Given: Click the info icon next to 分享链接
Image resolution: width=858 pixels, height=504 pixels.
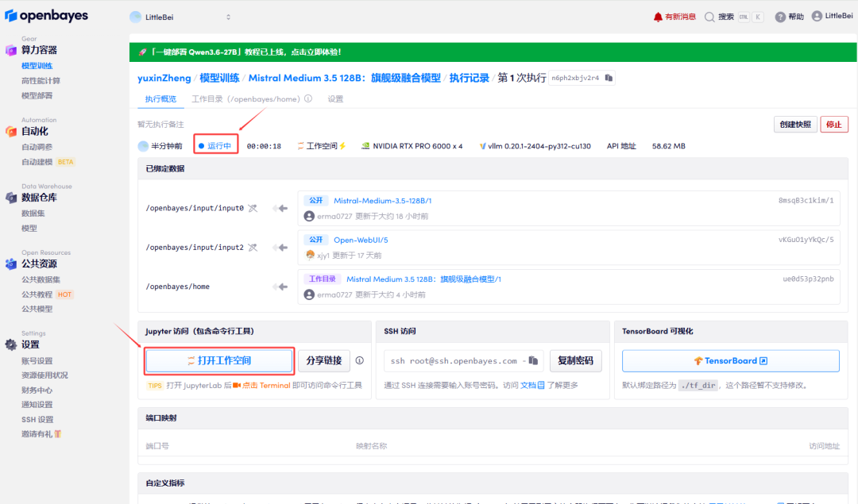Looking at the screenshot, I should pyautogui.click(x=360, y=360).
